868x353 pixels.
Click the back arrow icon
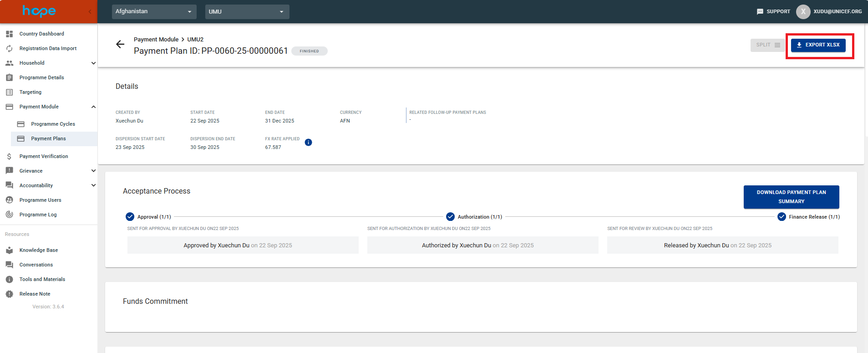tap(120, 44)
